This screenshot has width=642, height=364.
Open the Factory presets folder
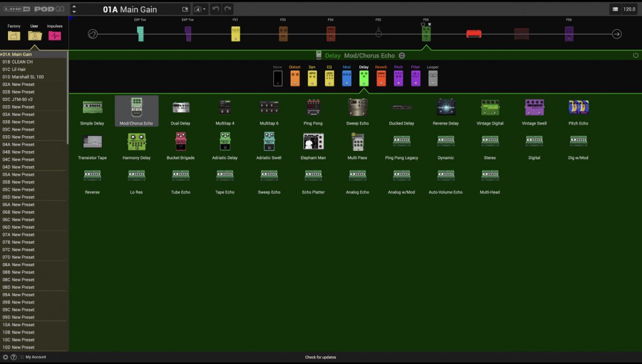pos(14,33)
